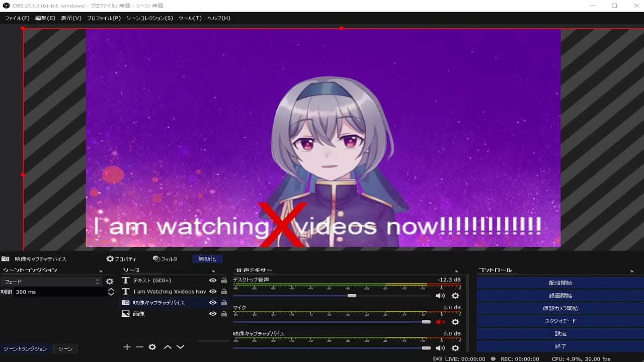Adjust the 300 ms duration stepper

point(111,292)
